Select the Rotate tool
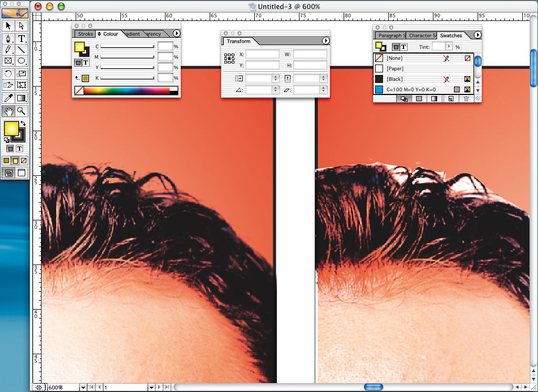 8,73
